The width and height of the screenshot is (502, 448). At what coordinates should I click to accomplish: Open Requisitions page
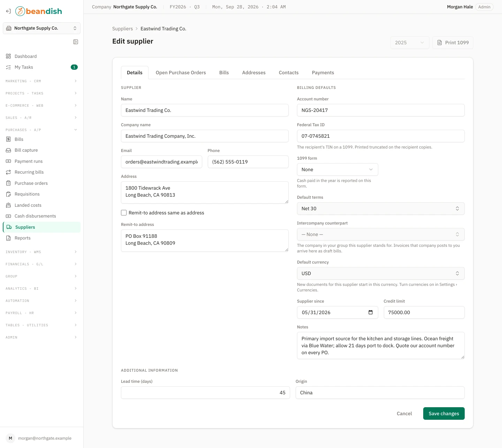click(41, 194)
